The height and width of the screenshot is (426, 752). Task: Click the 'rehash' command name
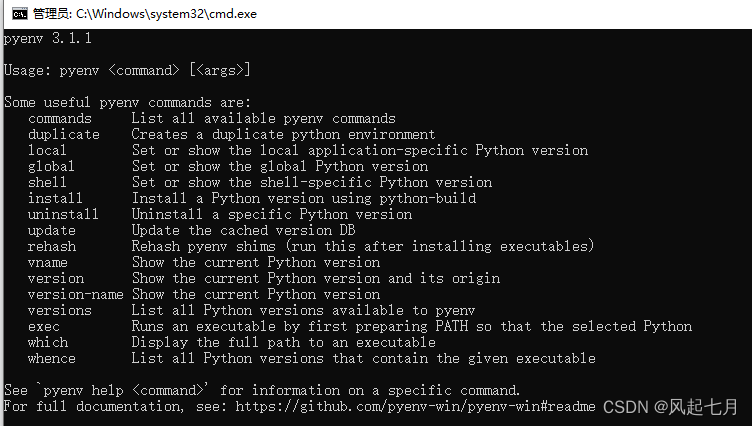[x=52, y=247]
